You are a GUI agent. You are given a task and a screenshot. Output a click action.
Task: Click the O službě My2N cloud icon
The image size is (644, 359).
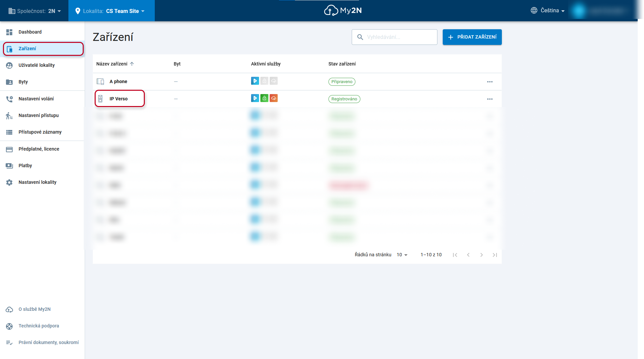point(9,309)
